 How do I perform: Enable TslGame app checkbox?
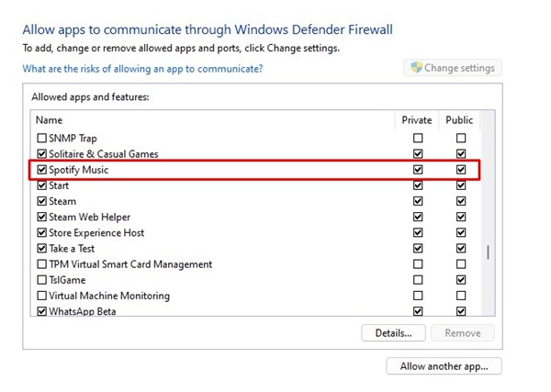pos(41,280)
